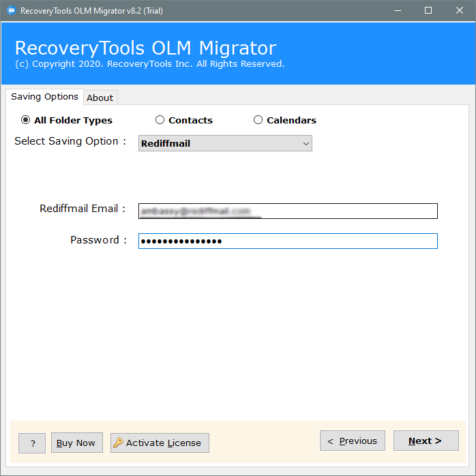Proceed with the Next button
This screenshot has width=476, height=476.
point(426,441)
